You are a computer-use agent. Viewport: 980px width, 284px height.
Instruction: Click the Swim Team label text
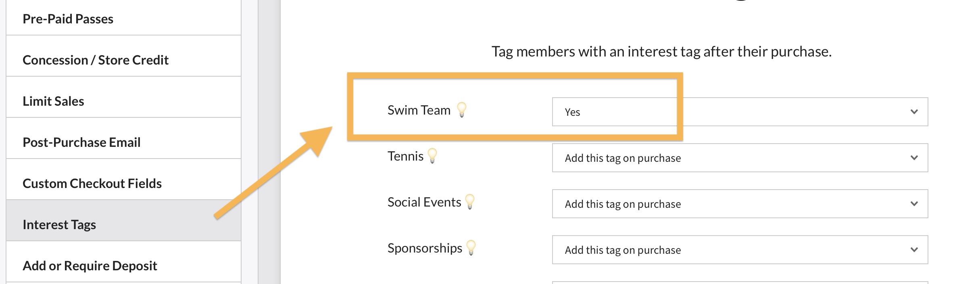[419, 110]
